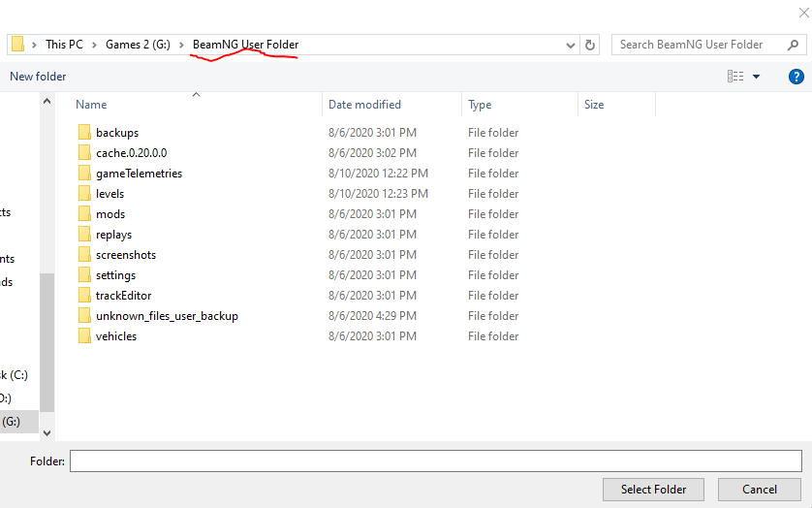Sort by Date modified column
812x508 pixels.
[364, 104]
